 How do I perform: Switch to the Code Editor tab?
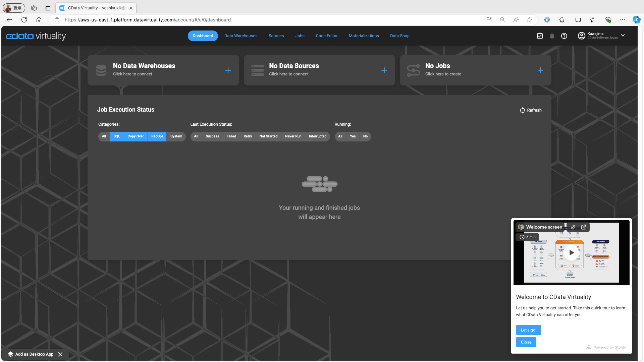pos(326,36)
